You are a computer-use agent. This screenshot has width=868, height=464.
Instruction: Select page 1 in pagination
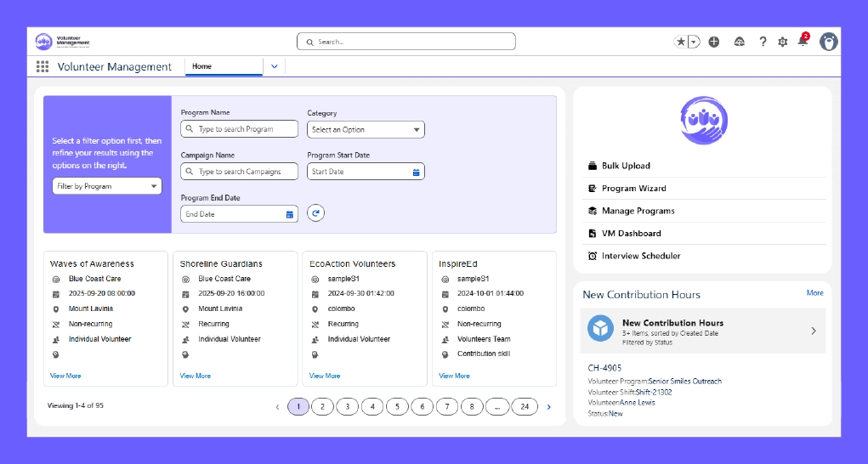(298, 407)
